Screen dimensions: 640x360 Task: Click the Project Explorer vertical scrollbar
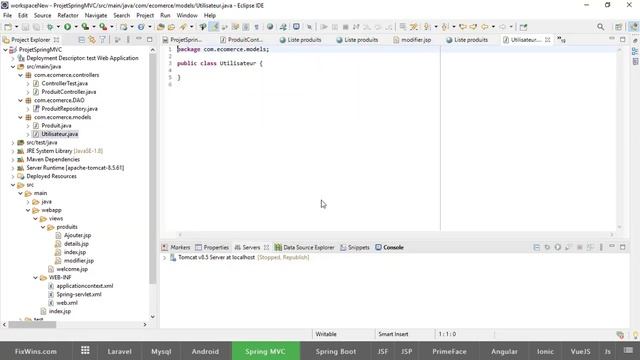coord(153,169)
